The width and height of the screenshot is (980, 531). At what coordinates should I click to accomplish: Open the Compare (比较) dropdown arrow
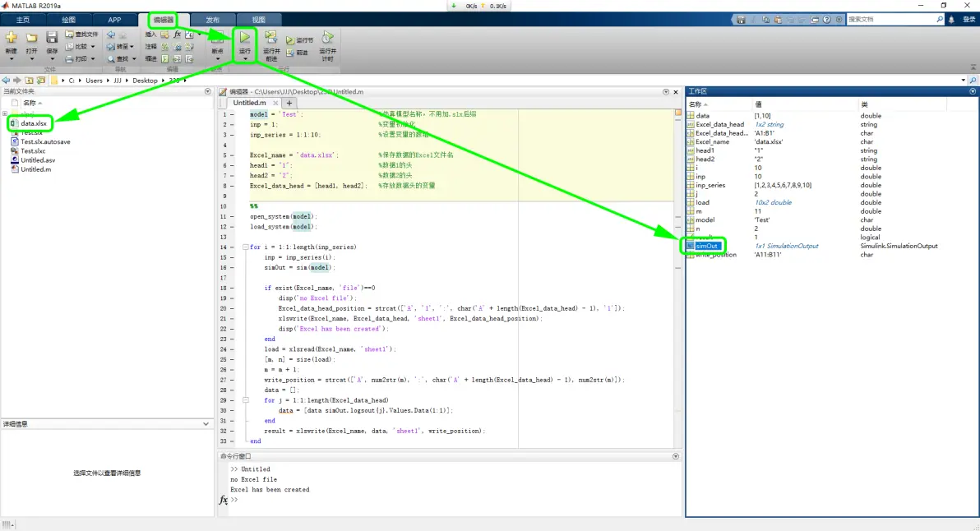93,47
